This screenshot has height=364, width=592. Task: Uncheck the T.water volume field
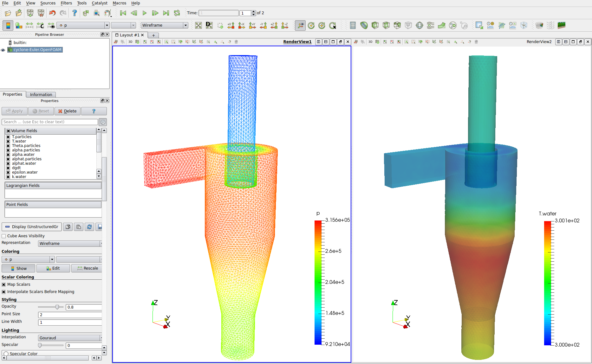8,141
